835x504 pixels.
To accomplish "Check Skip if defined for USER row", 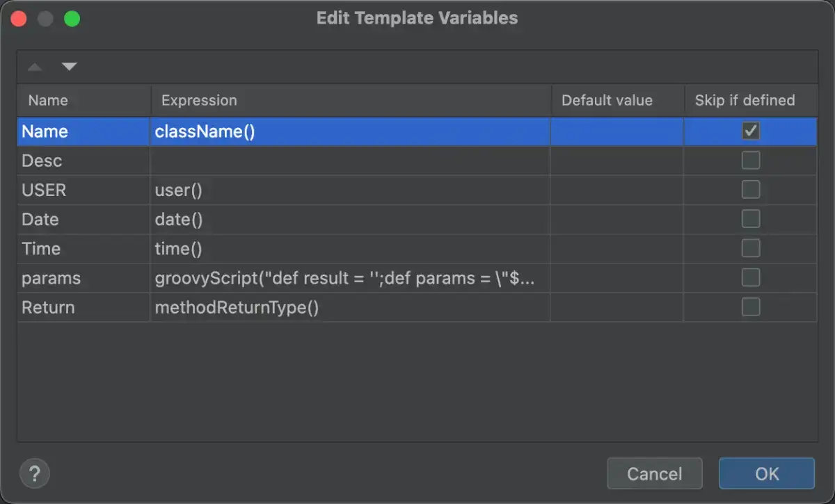I will (750, 190).
